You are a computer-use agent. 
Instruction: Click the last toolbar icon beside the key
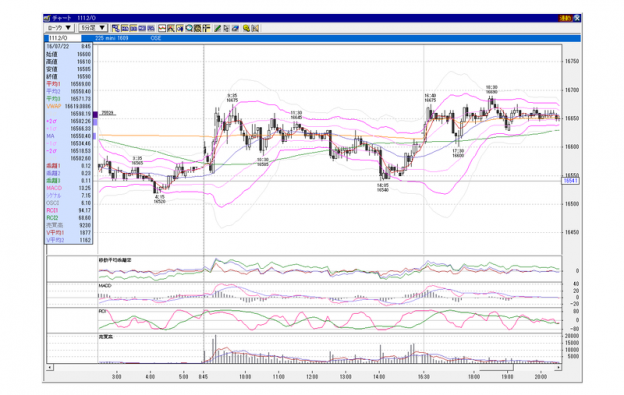pyautogui.click(x=255, y=28)
